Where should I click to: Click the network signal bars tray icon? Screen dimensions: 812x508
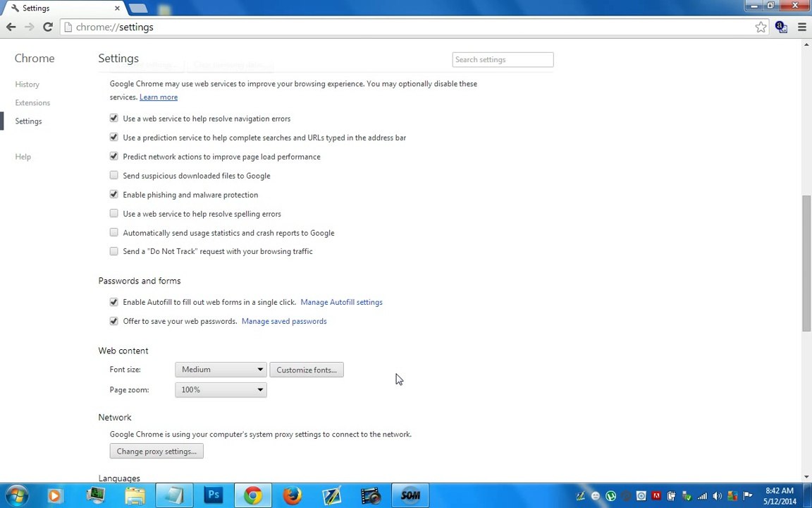[x=702, y=496]
